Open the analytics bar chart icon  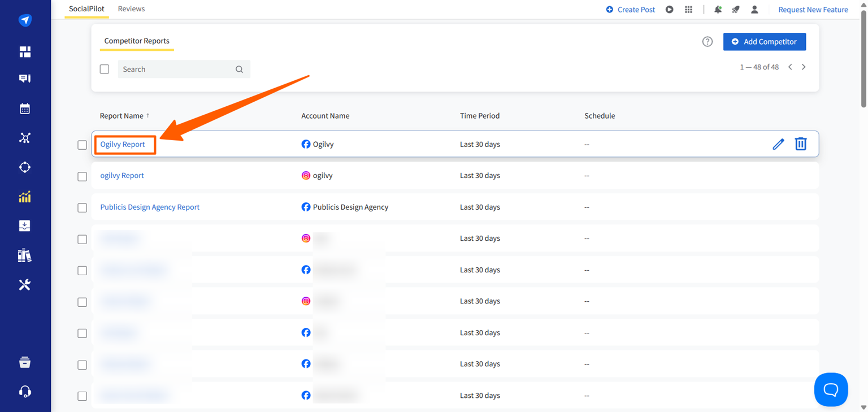(25, 197)
